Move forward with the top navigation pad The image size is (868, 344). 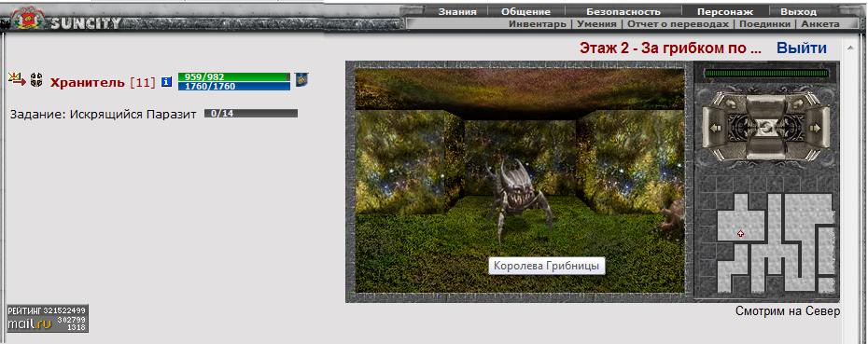tap(765, 104)
